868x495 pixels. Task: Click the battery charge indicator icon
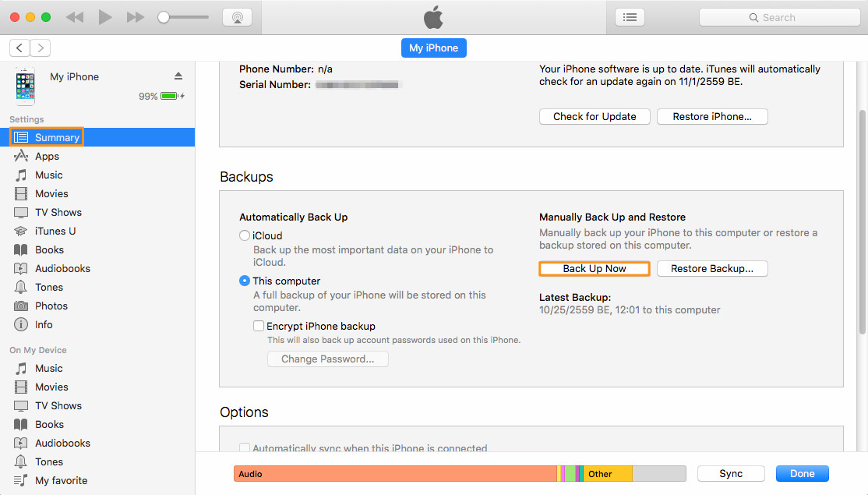coord(169,97)
